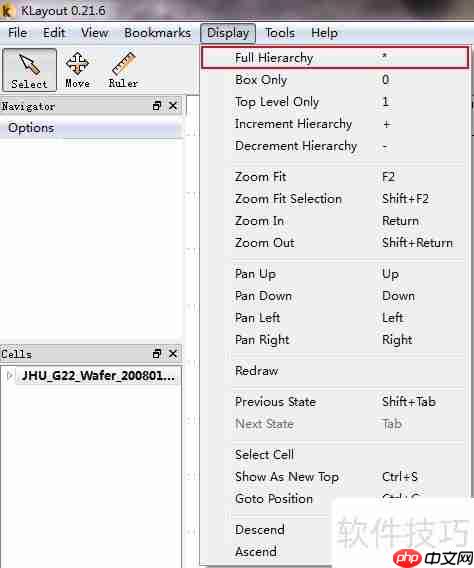Select the arrow Select tool
This screenshot has height=568, width=474.
point(29,70)
